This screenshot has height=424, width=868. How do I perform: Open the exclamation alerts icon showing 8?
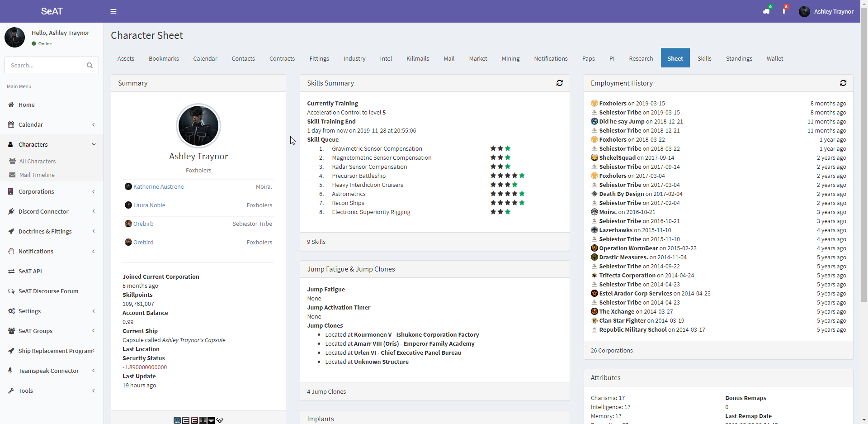[784, 11]
